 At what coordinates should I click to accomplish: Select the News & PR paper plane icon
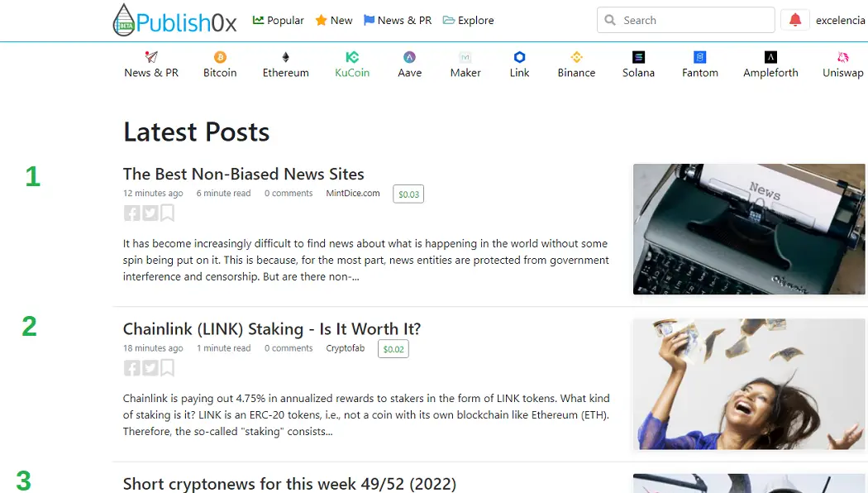coord(151,57)
